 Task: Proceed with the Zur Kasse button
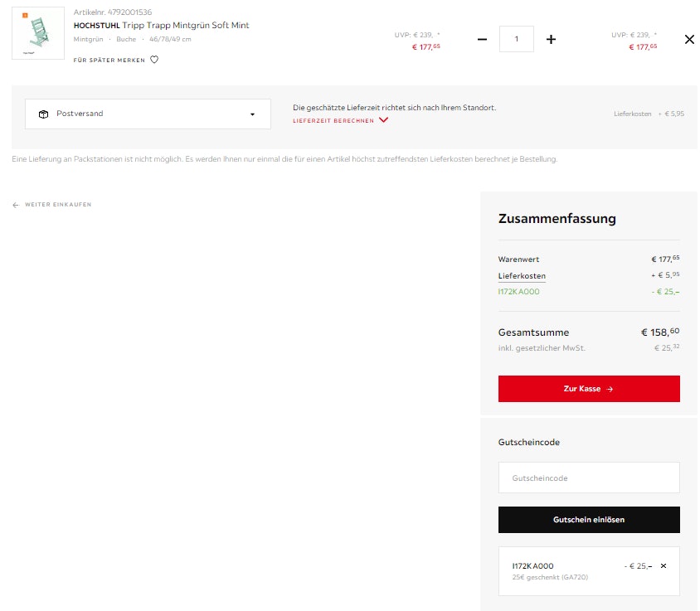[x=589, y=389]
